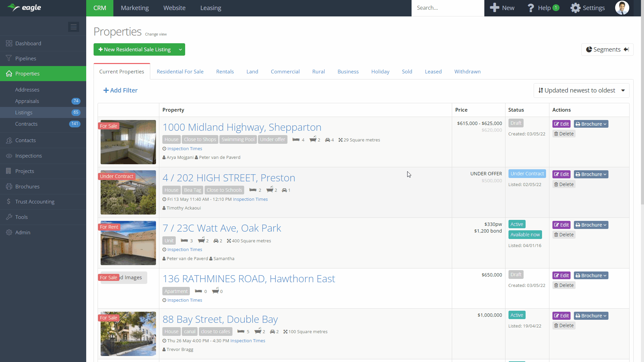Click the Brochures printer icon in the sidebar

click(x=9, y=186)
